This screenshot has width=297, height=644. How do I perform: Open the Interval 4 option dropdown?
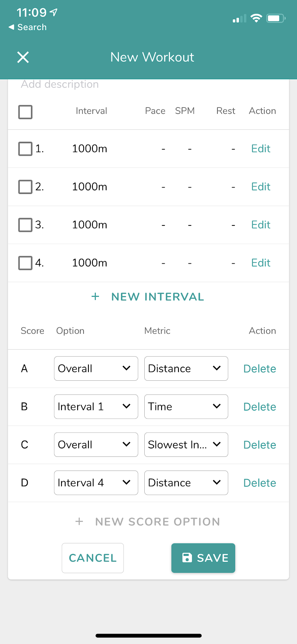(96, 483)
